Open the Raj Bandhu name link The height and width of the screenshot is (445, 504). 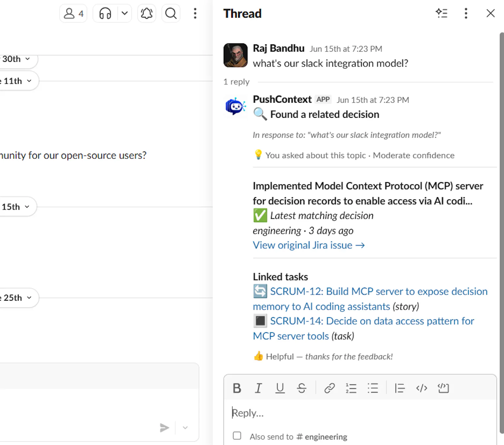pyautogui.click(x=279, y=48)
